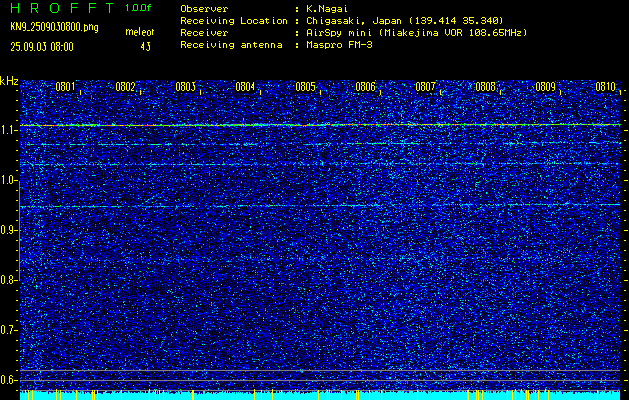Click the meteor label above the count

click(140, 32)
